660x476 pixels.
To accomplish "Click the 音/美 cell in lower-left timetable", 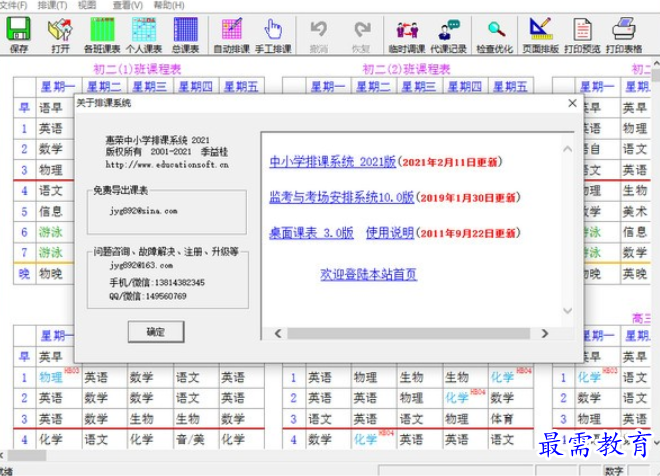I will point(196,440).
